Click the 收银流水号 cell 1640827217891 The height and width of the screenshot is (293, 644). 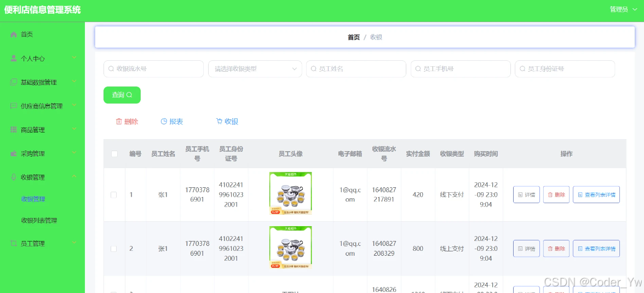(x=383, y=195)
